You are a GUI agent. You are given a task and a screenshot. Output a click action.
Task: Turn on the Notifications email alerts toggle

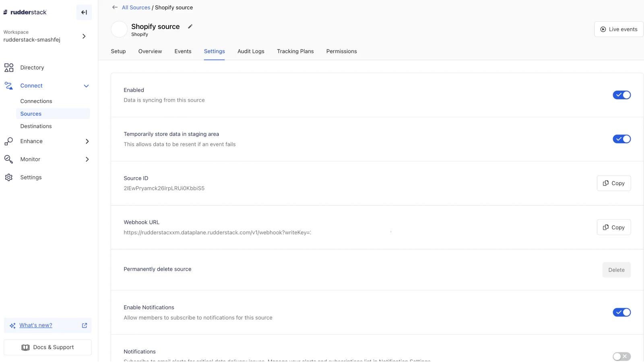622,356
